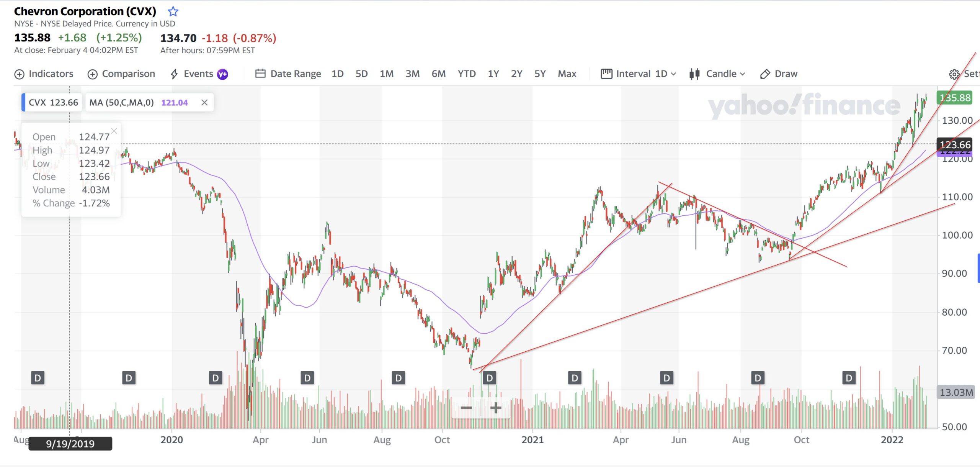The image size is (980, 467).
Task: Click the Events lightning bolt icon
Action: 174,74
